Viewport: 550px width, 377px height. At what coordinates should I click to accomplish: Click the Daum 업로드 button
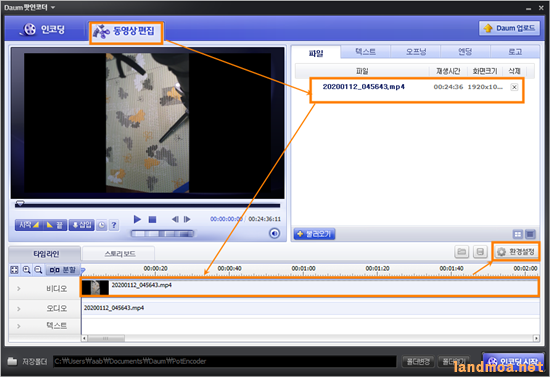[509, 28]
